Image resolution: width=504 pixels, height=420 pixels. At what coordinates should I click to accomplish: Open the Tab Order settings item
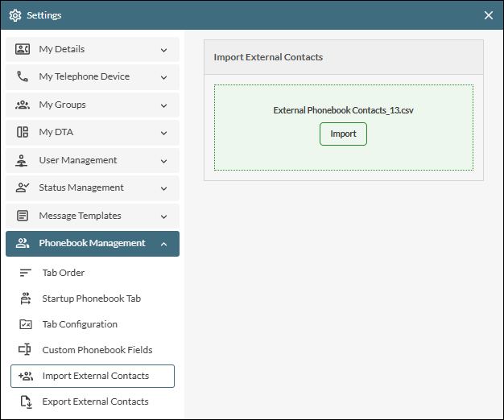63,273
